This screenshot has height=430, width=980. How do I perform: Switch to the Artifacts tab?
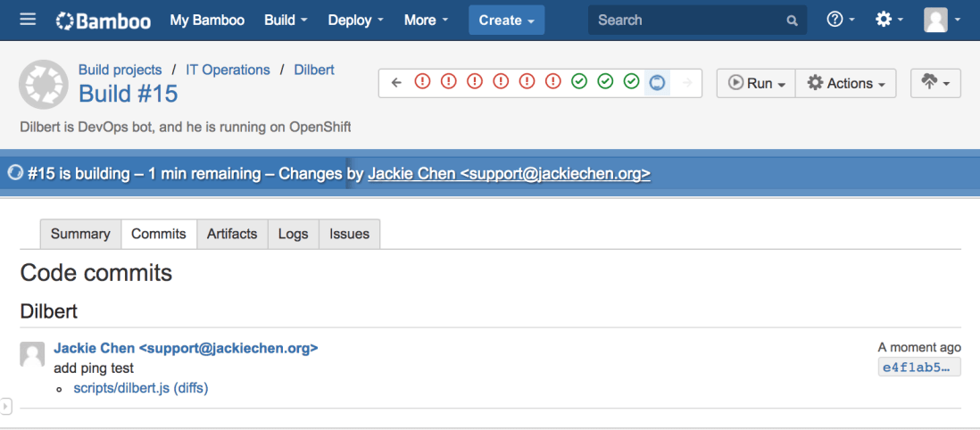point(232,234)
